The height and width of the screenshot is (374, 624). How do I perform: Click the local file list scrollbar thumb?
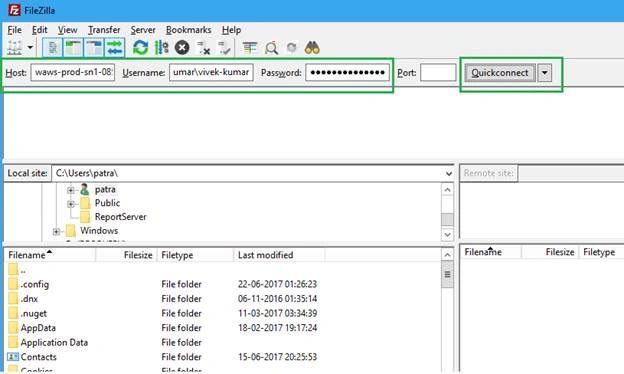click(447, 275)
